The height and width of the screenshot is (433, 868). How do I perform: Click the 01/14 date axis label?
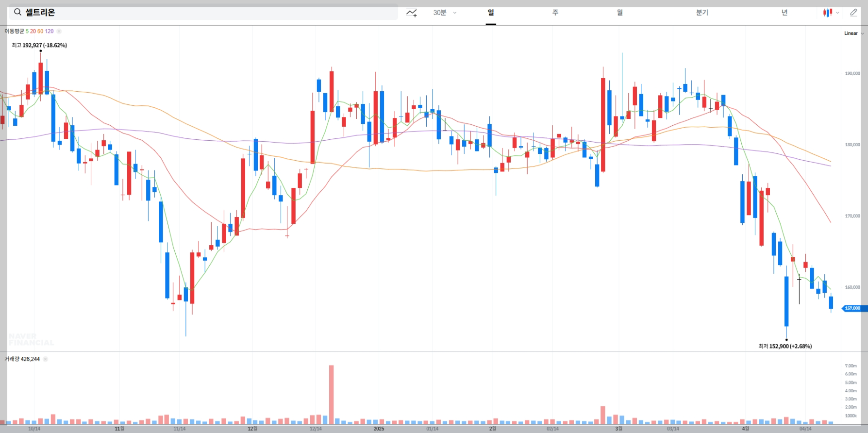click(432, 429)
